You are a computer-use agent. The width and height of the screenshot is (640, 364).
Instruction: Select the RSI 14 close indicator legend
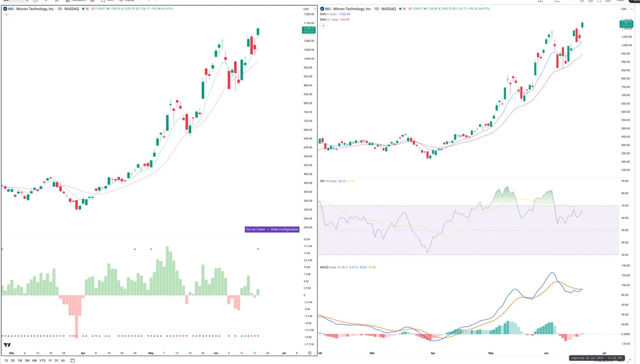click(336, 181)
